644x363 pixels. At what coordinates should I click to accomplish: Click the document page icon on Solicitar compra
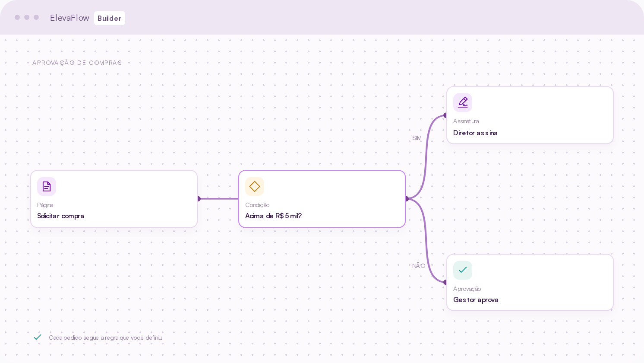pos(47,186)
